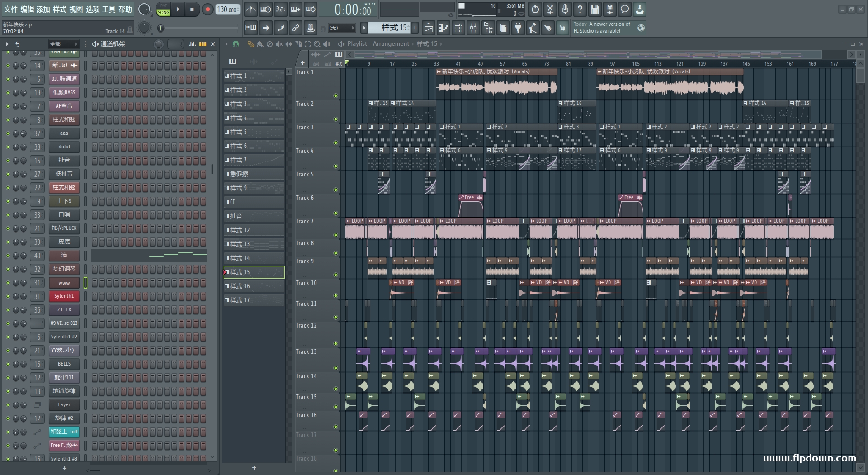Viewport: 868px width, 475px height.
Task: Select 样式 9 in the pattern list
Action: [254, 188]
